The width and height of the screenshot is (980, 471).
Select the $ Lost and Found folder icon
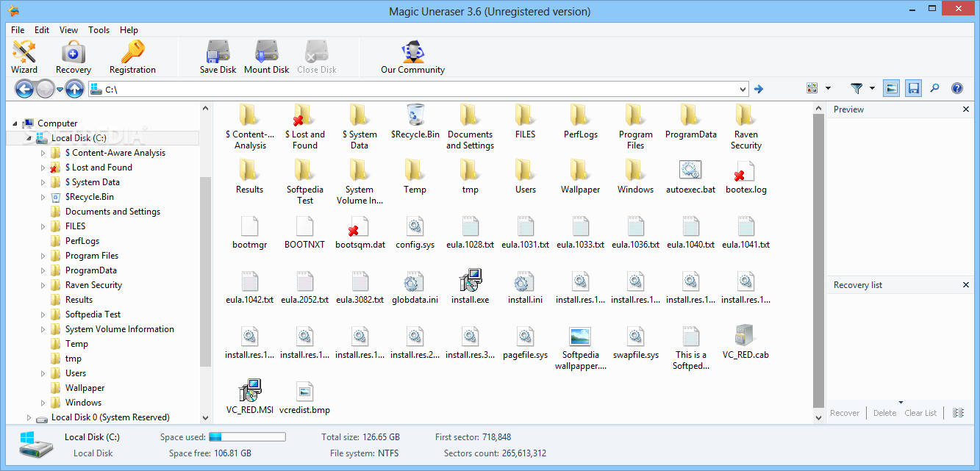(304, 115)
